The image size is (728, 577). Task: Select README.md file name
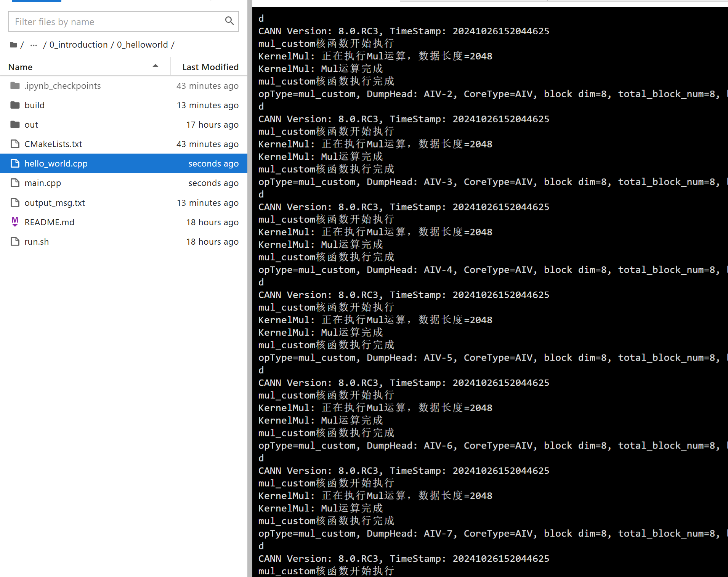pyautogui.click(x=50, y=222)
